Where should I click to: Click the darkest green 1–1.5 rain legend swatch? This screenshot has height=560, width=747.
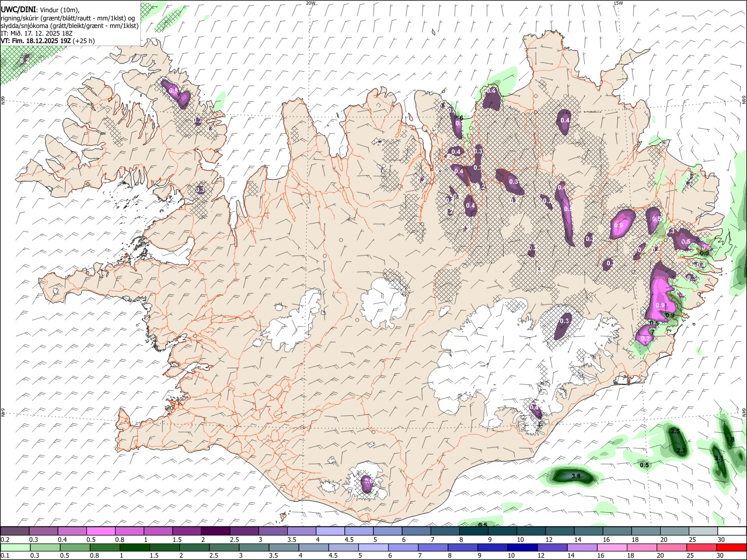click(135, 547)
